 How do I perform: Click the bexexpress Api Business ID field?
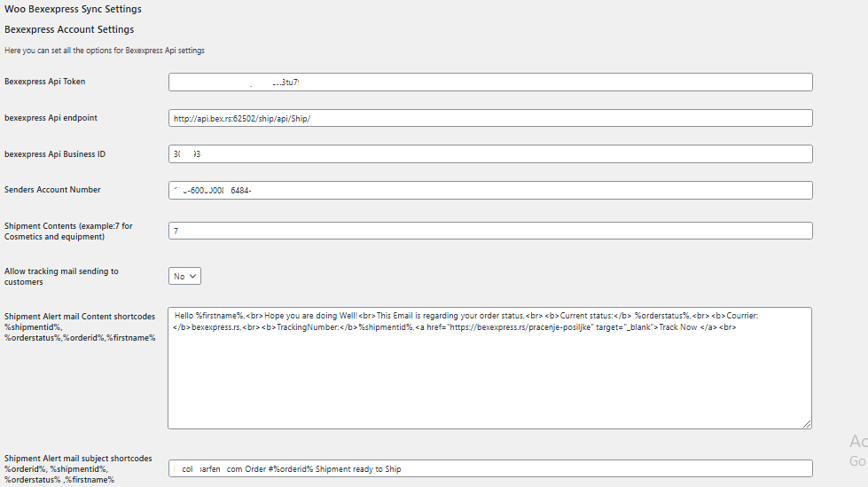coord(490,154)
